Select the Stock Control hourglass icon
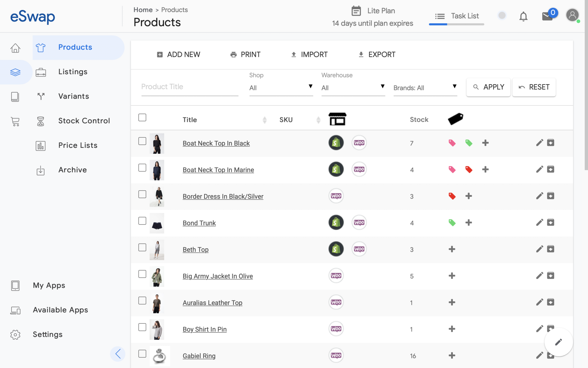 (x=40, y=121)
